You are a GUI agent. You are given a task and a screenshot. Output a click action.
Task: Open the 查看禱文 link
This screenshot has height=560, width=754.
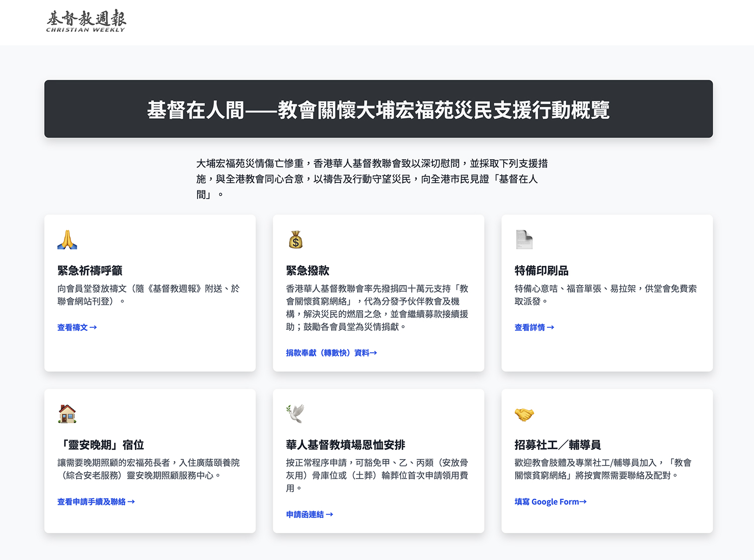pyautogui.click(x=77, y=327)
